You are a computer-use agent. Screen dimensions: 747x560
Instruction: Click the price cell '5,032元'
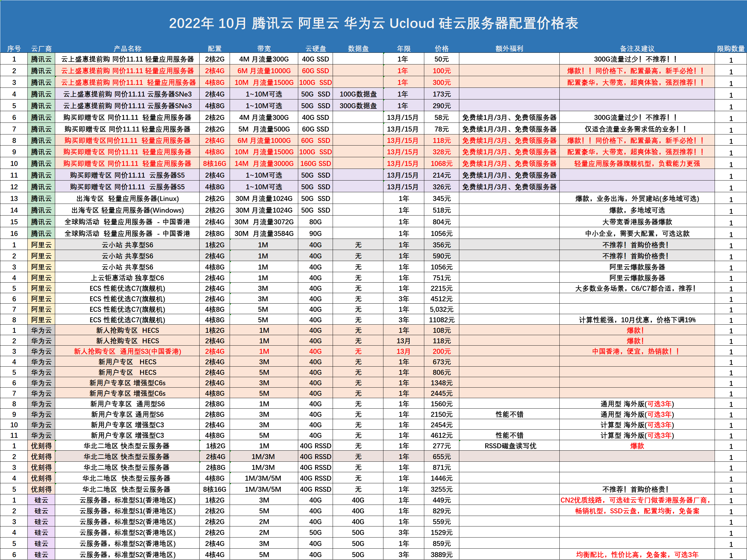441,309
